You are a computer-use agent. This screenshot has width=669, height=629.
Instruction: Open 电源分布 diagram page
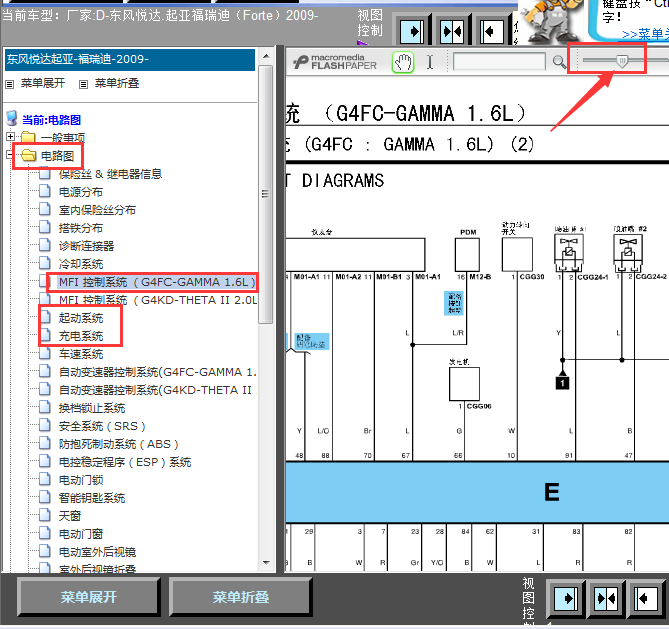[x=81, y=192]
